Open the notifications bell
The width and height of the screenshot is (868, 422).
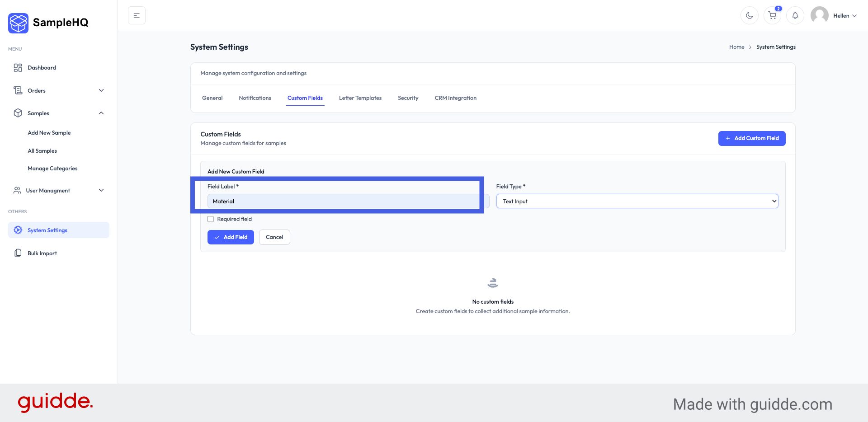tap(795, 15)
